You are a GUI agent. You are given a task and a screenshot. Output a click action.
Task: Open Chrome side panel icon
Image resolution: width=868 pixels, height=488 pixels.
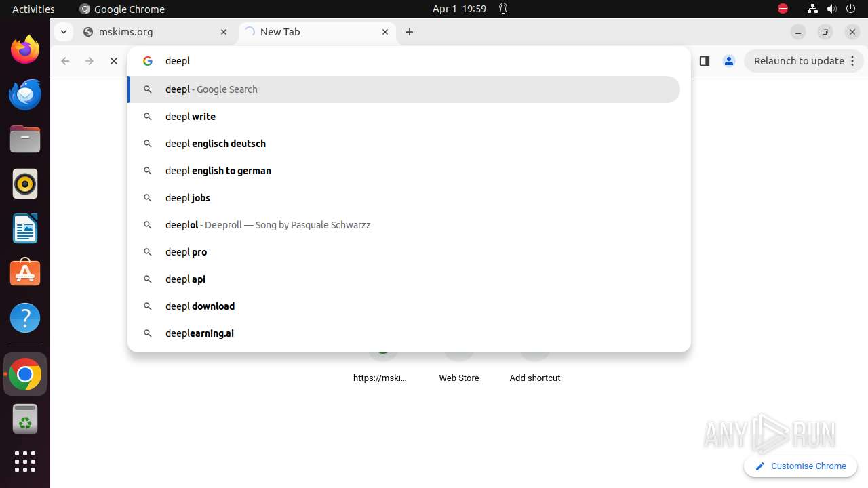pos(704,61)
